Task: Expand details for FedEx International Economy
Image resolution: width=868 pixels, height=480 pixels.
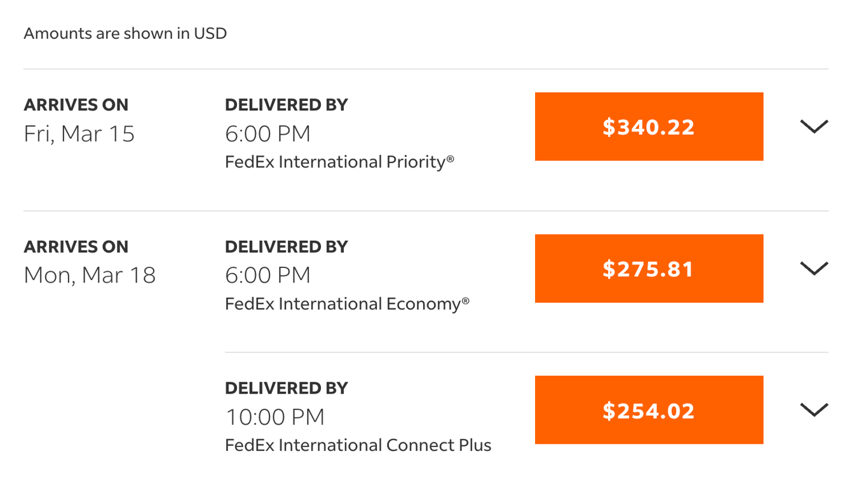Action: pos(814,268)
